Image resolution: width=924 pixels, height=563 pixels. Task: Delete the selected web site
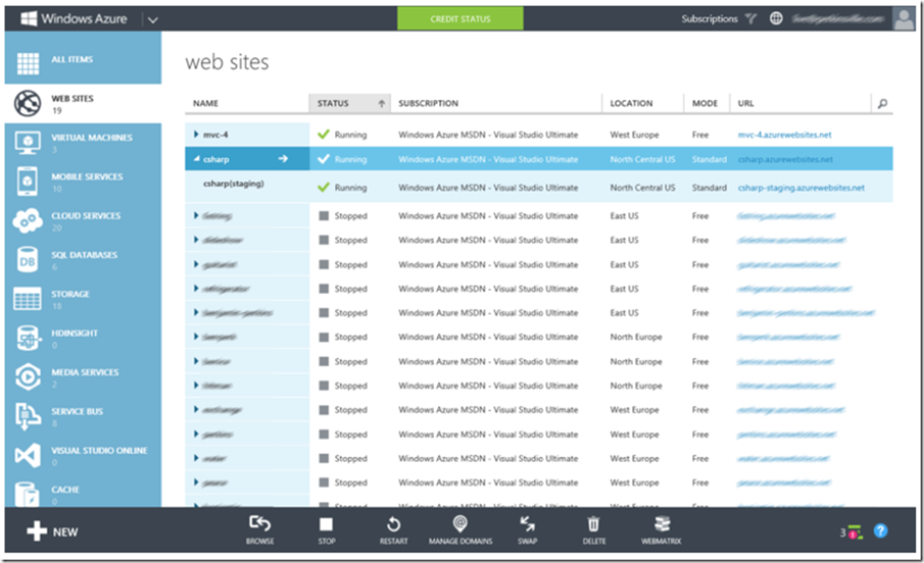[x=594, y=529]
